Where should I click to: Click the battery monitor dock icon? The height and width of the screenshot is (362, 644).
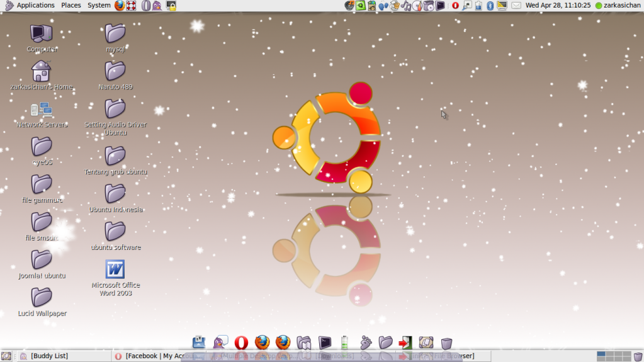click(x=344, y=342)
